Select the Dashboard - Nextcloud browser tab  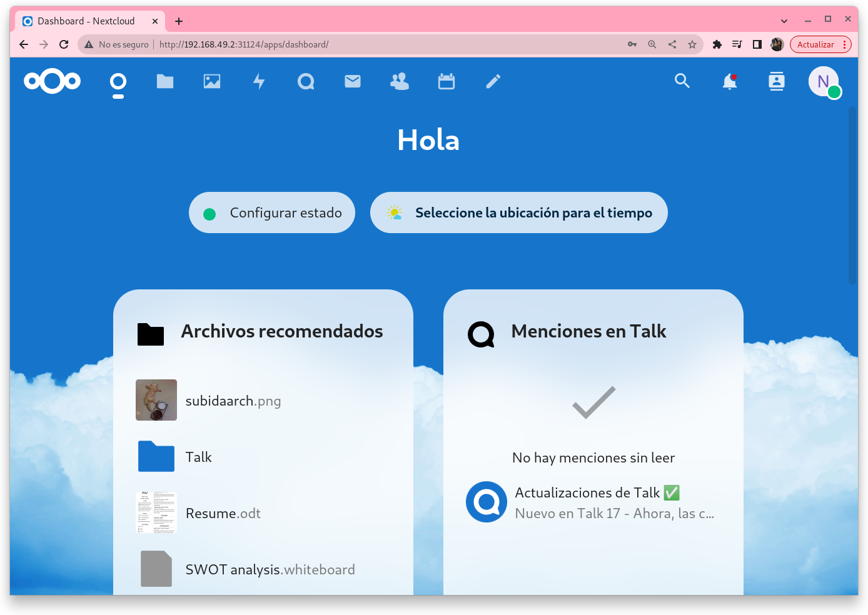[x=86, y=21]
